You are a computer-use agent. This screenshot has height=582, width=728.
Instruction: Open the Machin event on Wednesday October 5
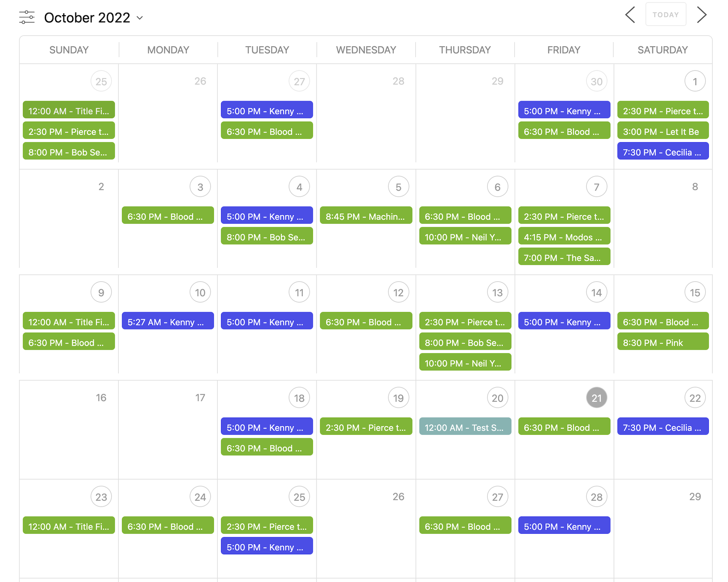tap(365, 216)
